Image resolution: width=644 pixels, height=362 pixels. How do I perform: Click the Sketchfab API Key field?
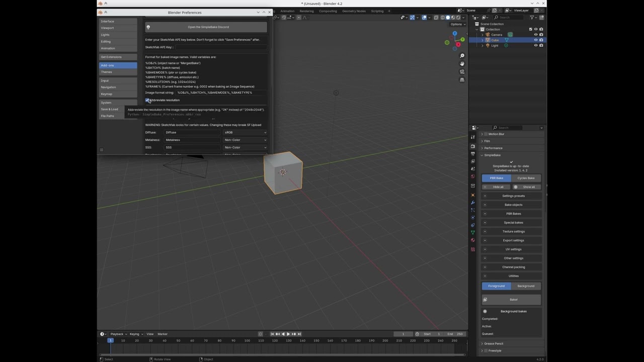click(x=221, y=47)
